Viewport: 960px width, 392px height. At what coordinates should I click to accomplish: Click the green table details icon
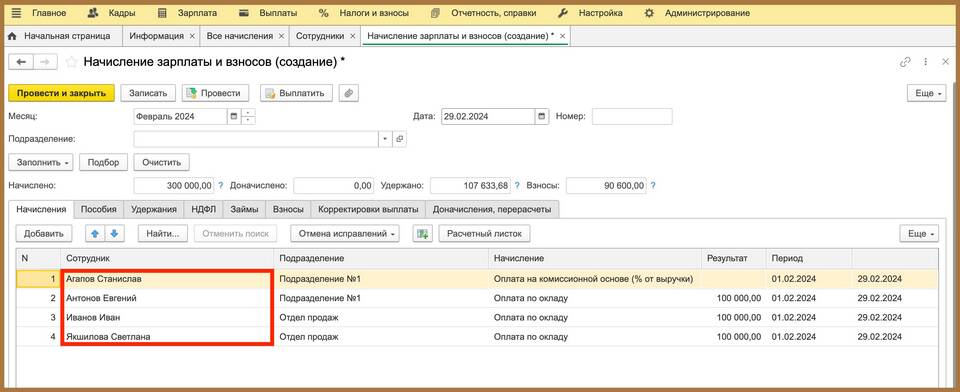422,233
